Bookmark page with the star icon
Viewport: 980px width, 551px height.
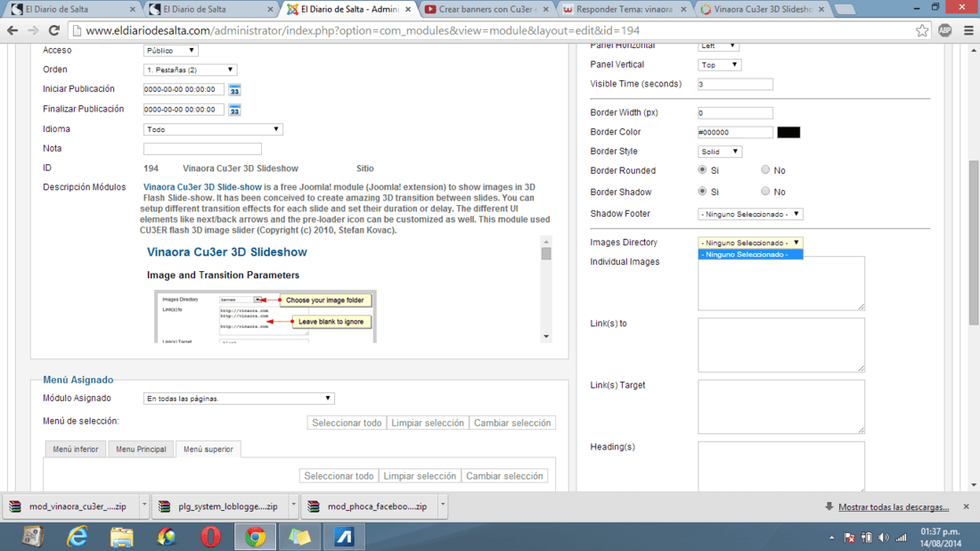click(x=922, y=30)
